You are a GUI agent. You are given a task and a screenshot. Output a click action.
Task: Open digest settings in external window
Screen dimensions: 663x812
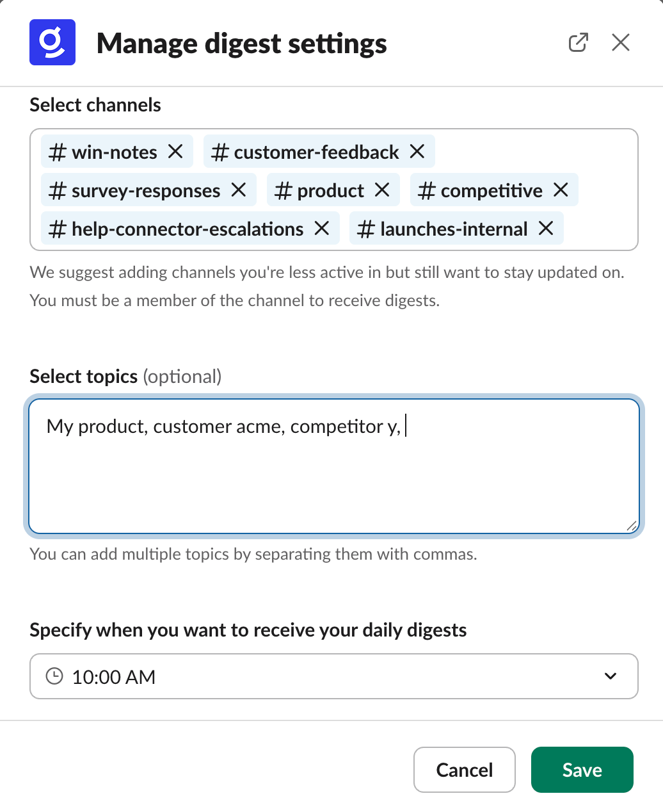[x=578, y=42]
